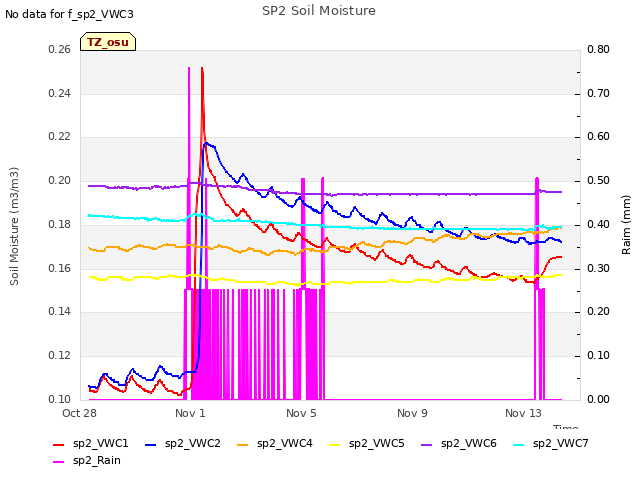Click the 0.26 left axis tick value
640x480 pixels.
click(60, 49)
